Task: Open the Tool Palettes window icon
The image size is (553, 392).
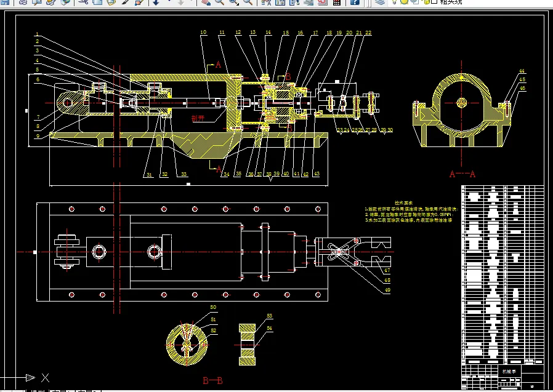Action: tap(294, 2)
